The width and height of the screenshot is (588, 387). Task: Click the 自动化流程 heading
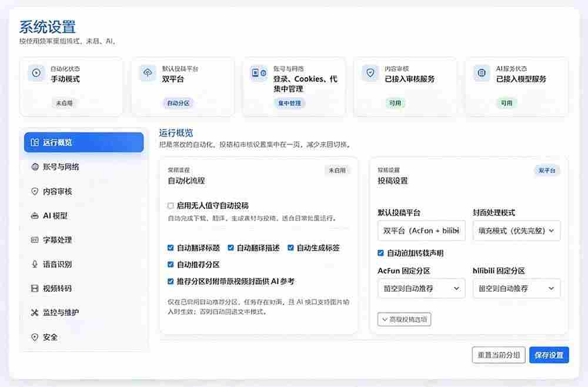[186, 181]
